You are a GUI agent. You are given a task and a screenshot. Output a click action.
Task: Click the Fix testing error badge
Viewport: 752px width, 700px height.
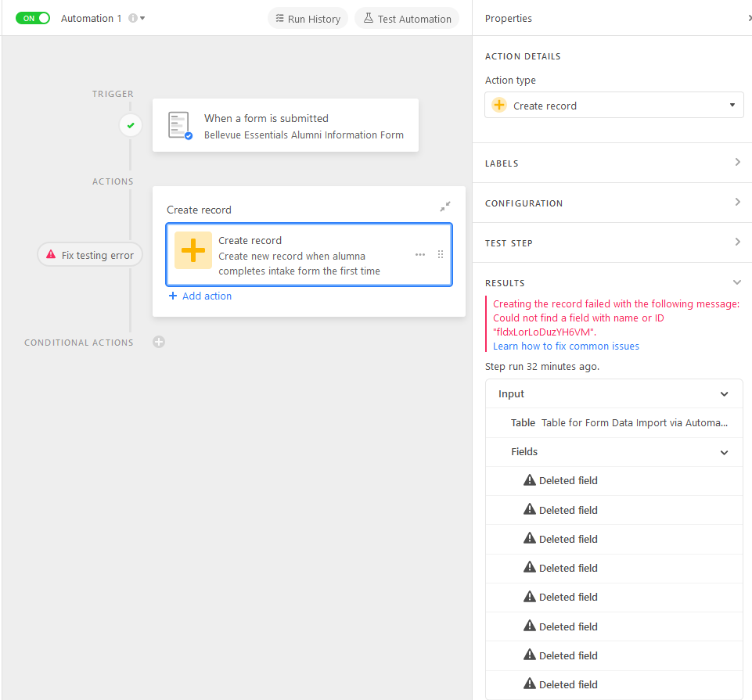(x=90, y=255)
